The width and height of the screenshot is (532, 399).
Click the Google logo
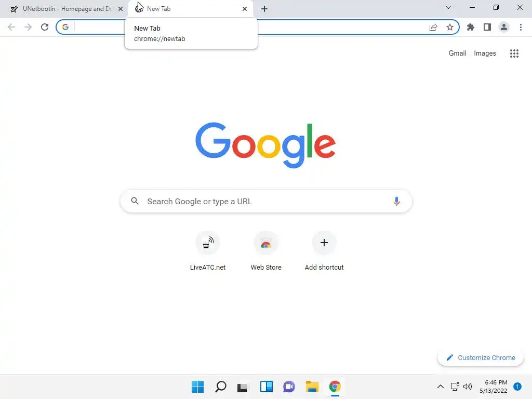click(x=265, y=145)
